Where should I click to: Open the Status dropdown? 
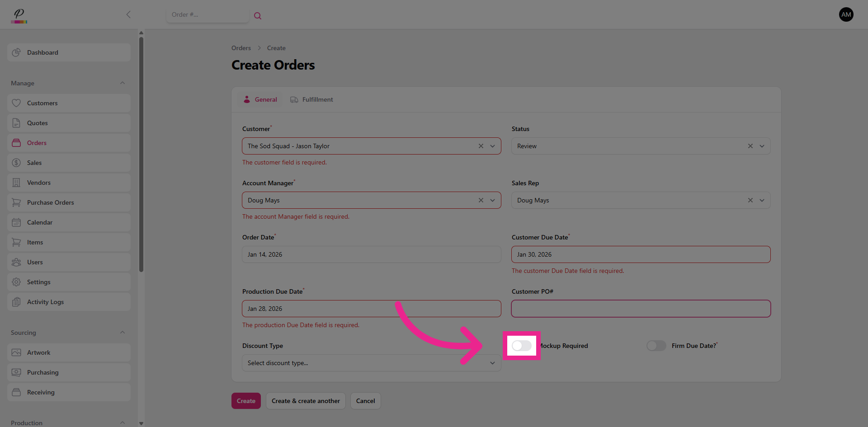click(x=762, y=146)
